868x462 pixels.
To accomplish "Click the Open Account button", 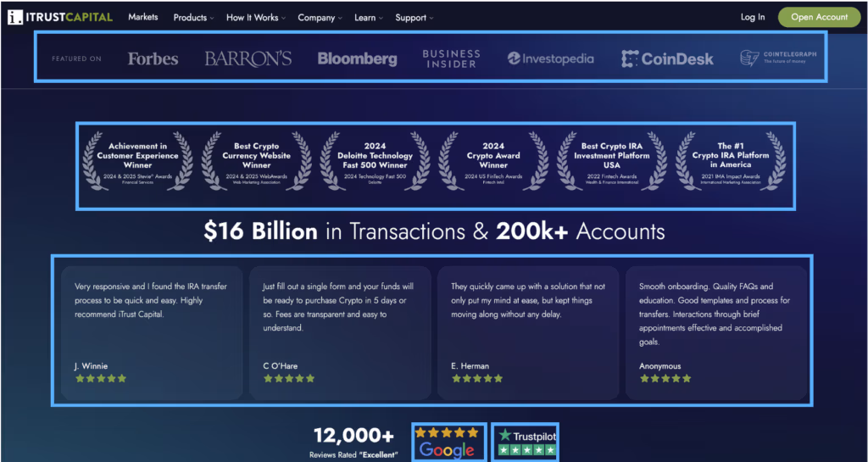I will [x=820, y=17].
